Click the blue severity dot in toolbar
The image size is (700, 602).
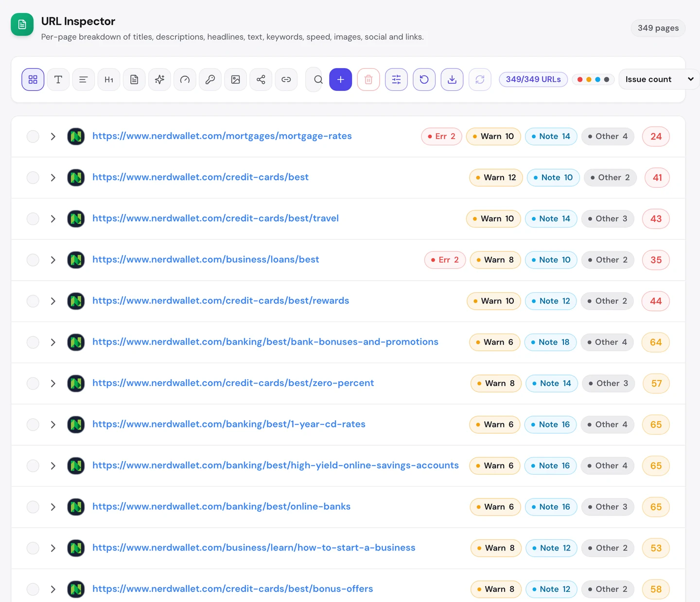(597, 80)
